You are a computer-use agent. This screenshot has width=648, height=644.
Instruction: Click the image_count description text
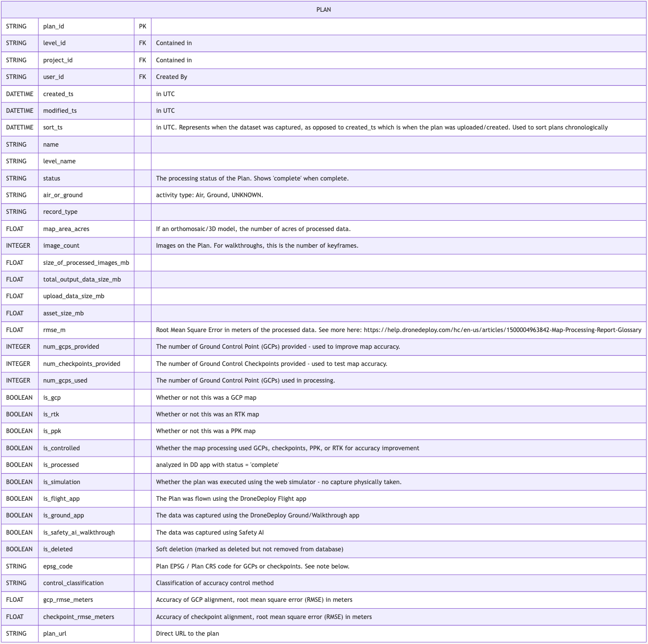pyautogui.click(x=257, y=246)
